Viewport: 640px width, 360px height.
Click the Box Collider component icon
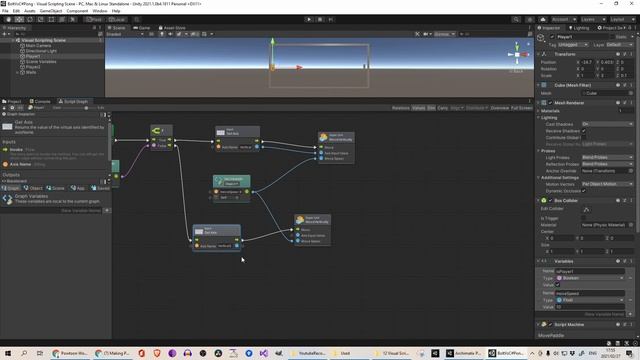[x=544, y=200]
